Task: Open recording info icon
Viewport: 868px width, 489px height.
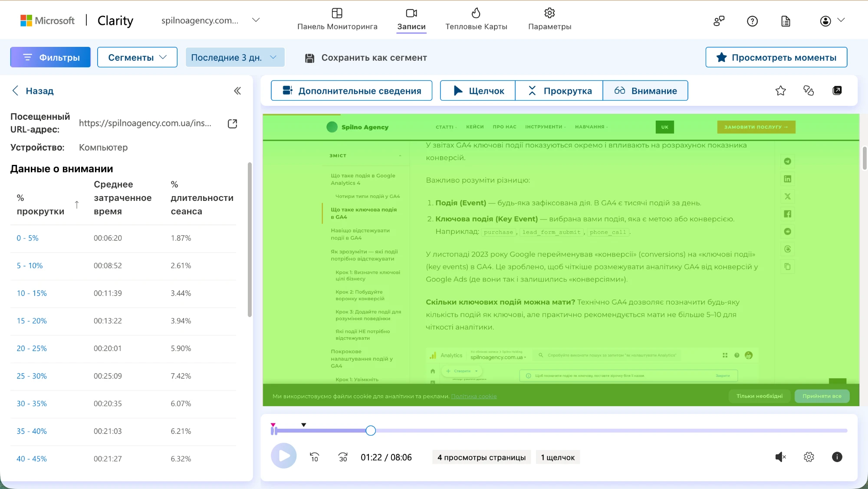Action: click(837, 457)
